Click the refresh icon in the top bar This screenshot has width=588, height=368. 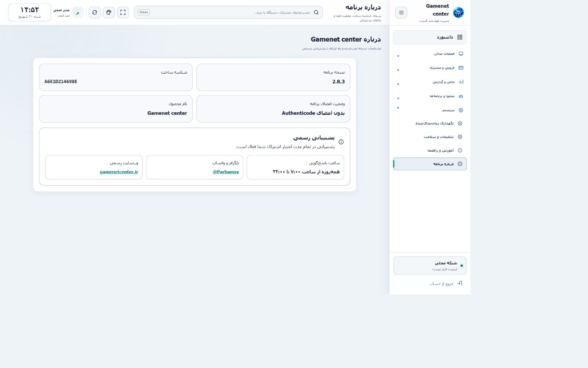[x=95, y=13]
